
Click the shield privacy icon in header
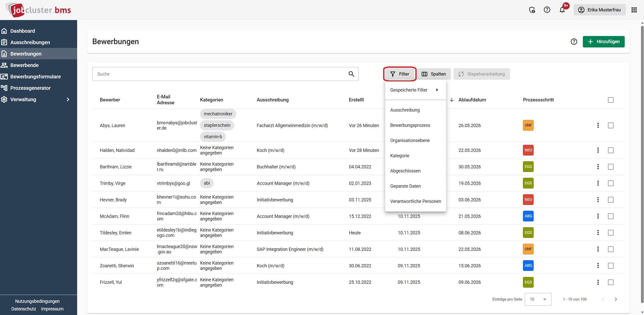coord(532,10)
